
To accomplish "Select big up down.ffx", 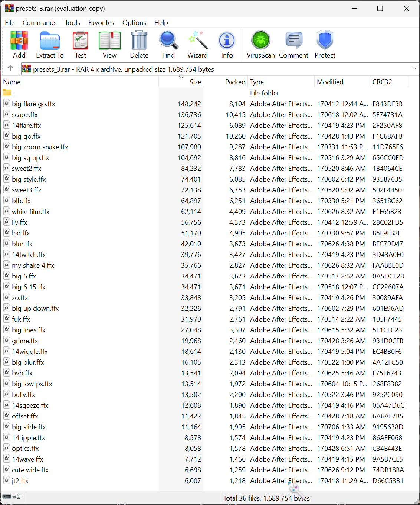I will 35,309.
